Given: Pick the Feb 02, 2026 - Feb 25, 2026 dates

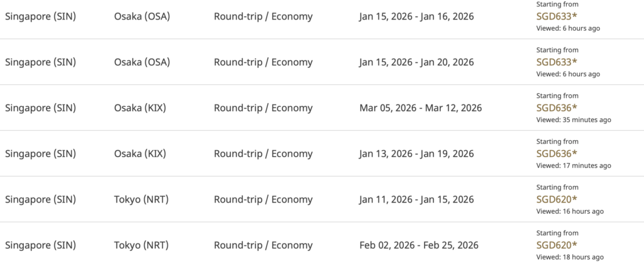Looking at the screenshot, I should click(419, 245).
